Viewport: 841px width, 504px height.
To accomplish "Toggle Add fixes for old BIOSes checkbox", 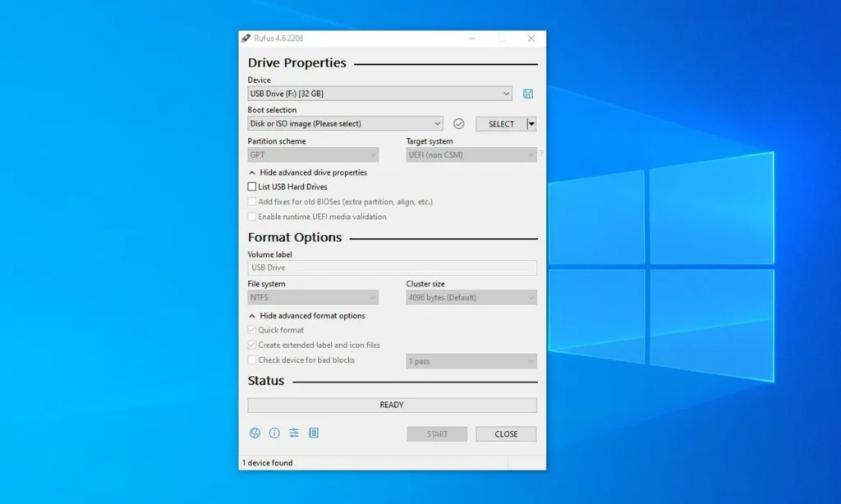I will (251, 202).
